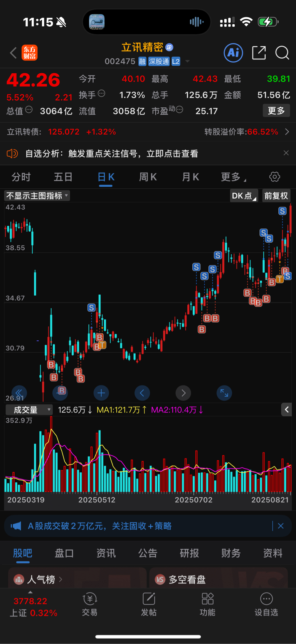This screenshot has height=644, width=296.
Task: Tap the info icon next to 换手
Action: tap(101, 93)
